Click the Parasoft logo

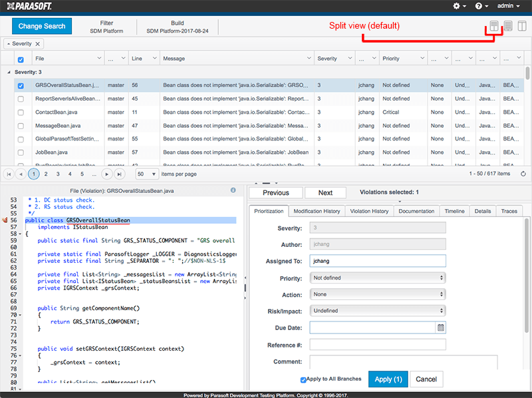point(29,6)
